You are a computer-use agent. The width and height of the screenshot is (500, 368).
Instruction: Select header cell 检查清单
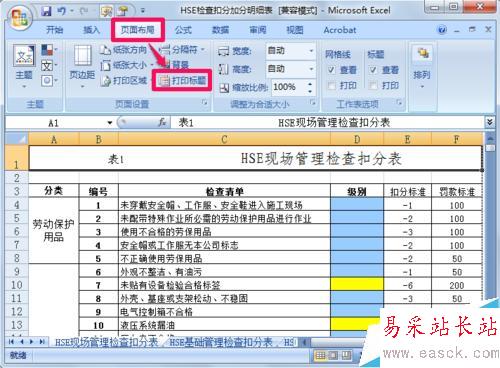pyautogui.click(x=224, y=191)
